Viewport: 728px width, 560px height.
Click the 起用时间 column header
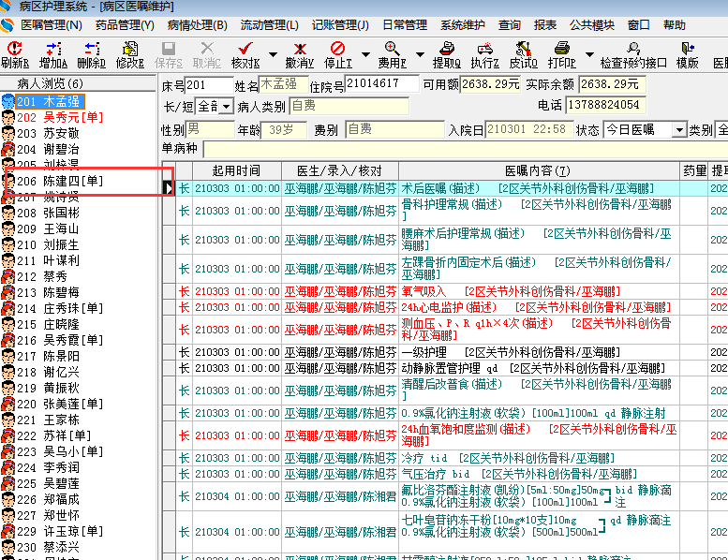[x=236, y=170]
